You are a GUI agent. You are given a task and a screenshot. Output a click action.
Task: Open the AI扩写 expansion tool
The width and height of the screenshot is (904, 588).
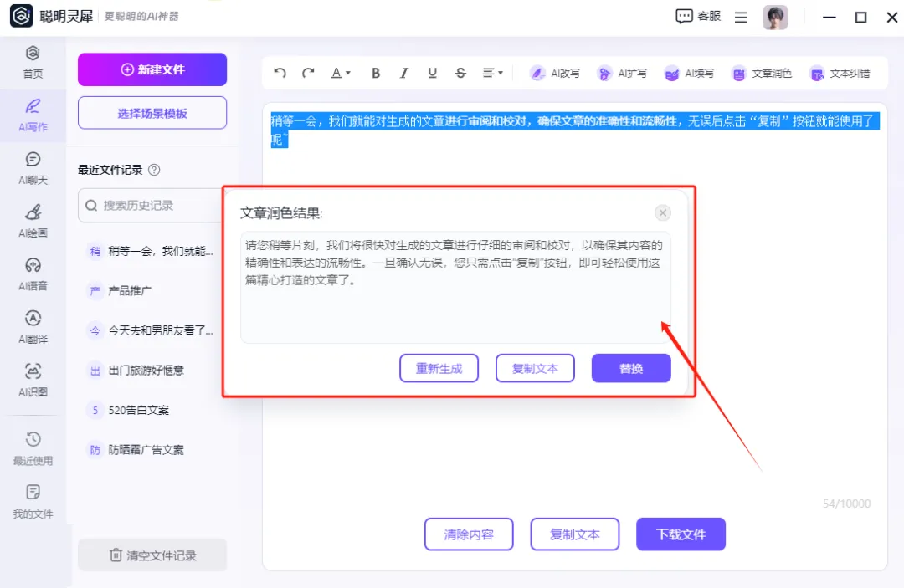pyautogui.click(x=622, y=74)
